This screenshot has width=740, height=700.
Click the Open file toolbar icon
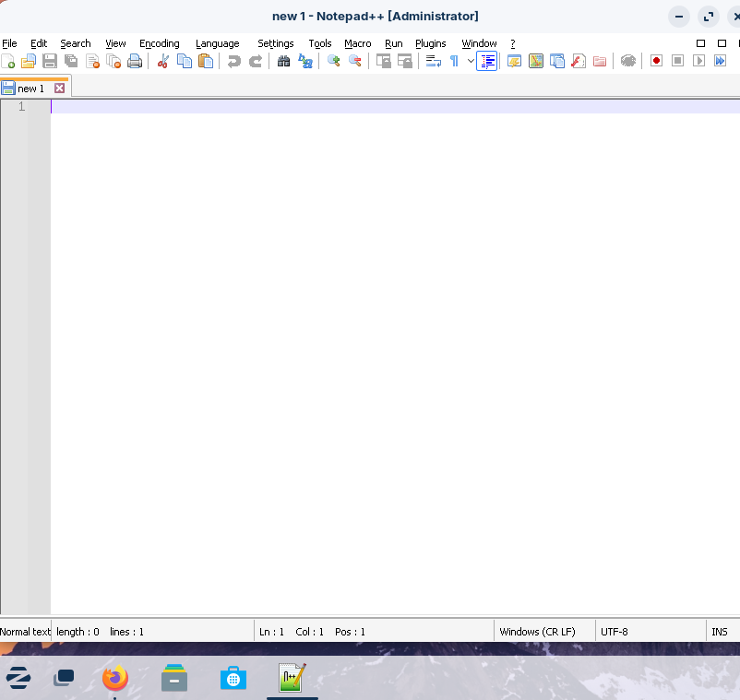(x=29, y=61)
